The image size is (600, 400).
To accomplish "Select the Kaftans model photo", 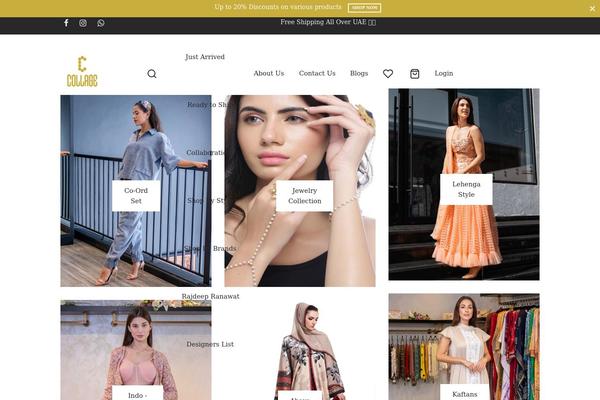I will (x=464, y=347).
